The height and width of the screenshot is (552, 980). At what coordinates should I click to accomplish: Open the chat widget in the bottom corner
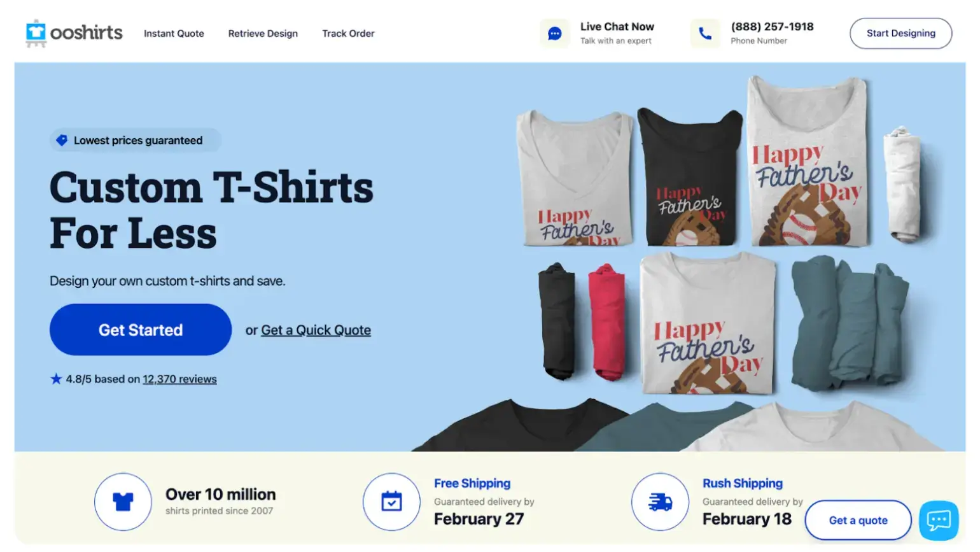coord(939,520)
